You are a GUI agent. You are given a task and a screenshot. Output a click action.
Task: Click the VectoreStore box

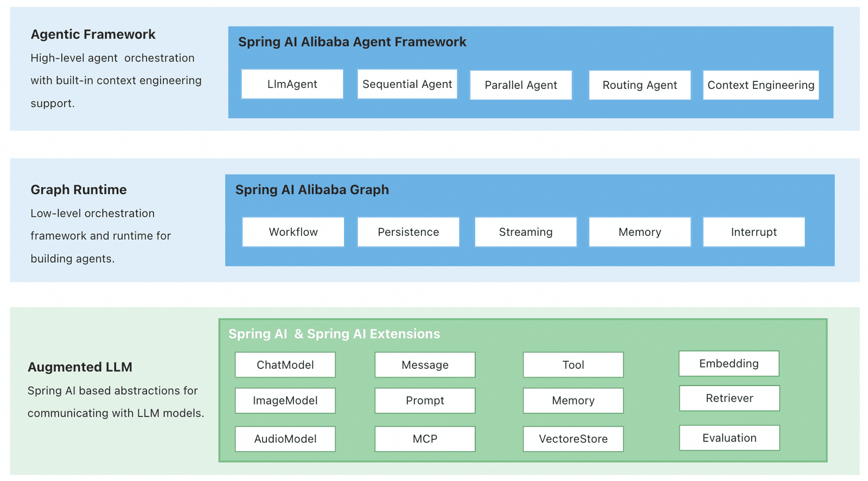coord(573,439)
